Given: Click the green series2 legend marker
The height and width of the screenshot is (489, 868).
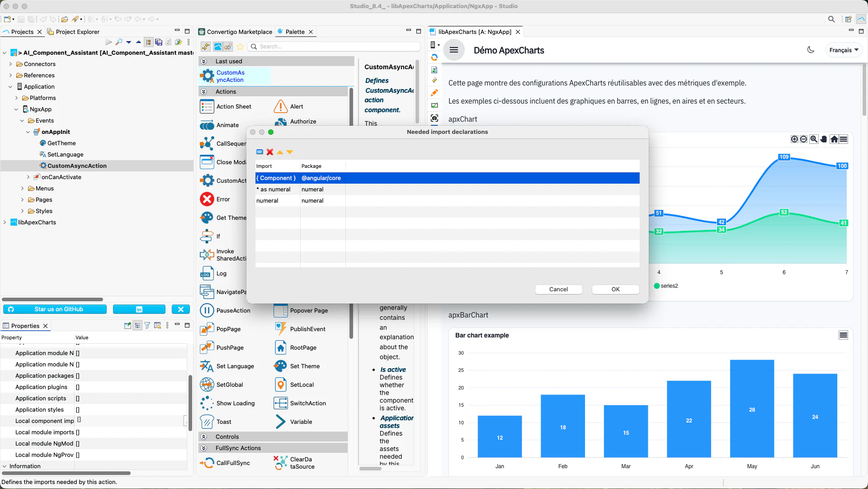Looking at the screenshot, I should coord(657,286).
